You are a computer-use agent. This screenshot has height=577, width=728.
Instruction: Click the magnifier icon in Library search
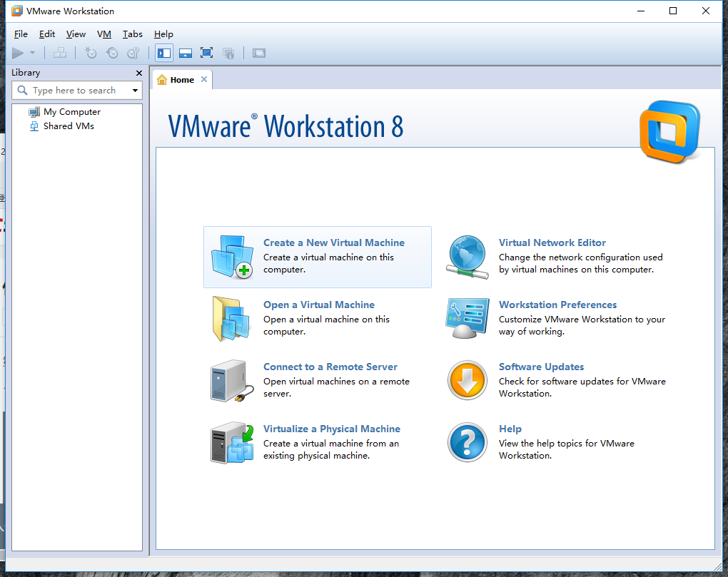point(22,90)
